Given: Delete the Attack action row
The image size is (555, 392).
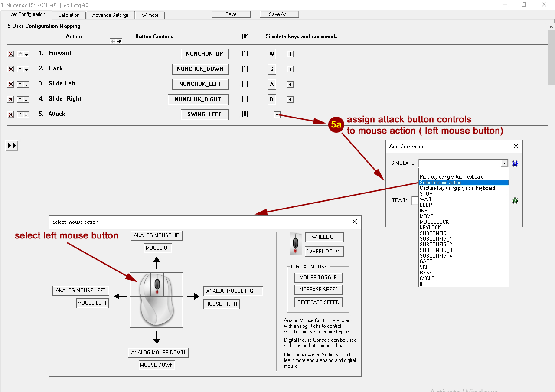Looking at the screenshot, I should 11,115.
